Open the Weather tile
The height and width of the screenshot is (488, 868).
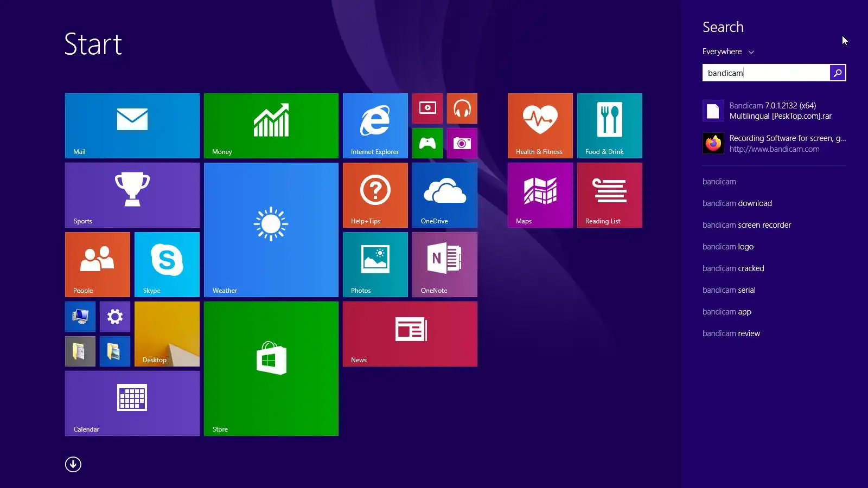point(271,230)
